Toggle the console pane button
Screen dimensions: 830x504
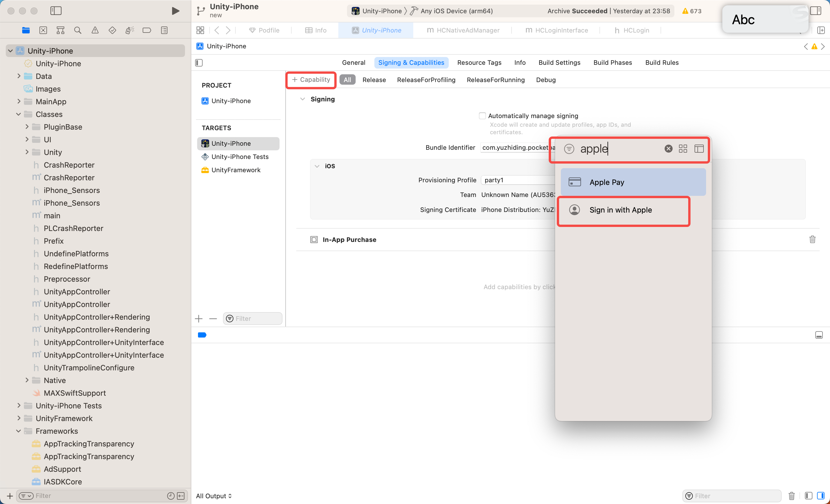point(821,496)
